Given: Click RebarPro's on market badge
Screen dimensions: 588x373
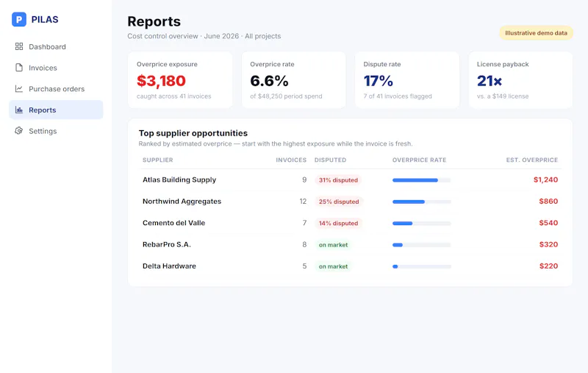Looking at the screenshot, I should click(x=333, y=245).
